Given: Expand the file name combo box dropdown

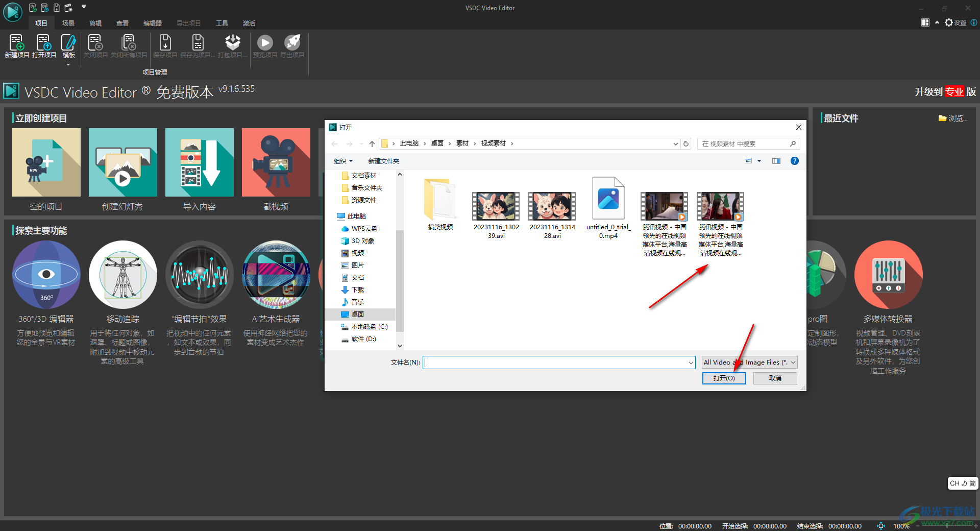Looking at the screenshot, I should click(x=691, y=363).
